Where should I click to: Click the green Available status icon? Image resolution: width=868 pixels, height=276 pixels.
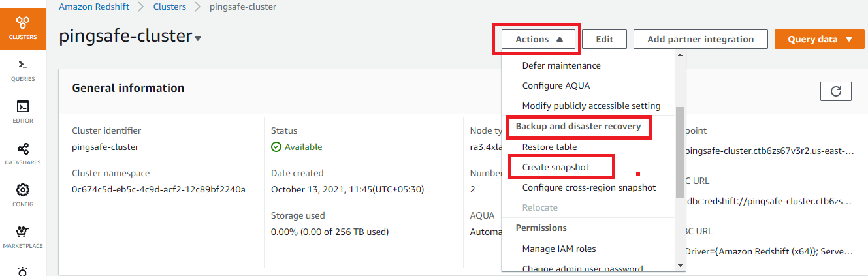[276, 147]
